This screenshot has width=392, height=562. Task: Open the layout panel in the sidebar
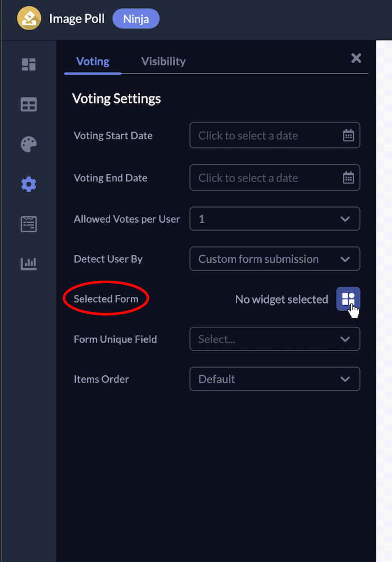[28, 65]
